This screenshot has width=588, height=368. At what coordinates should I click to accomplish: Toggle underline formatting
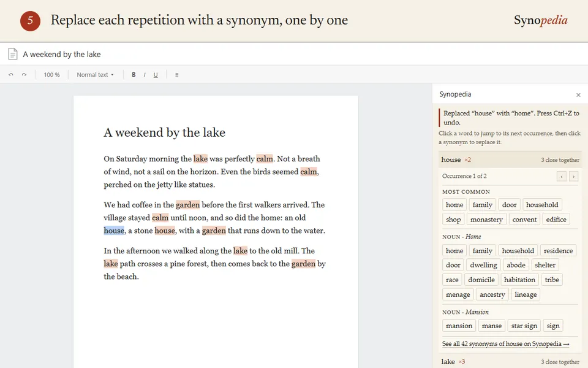coord(155,75)
